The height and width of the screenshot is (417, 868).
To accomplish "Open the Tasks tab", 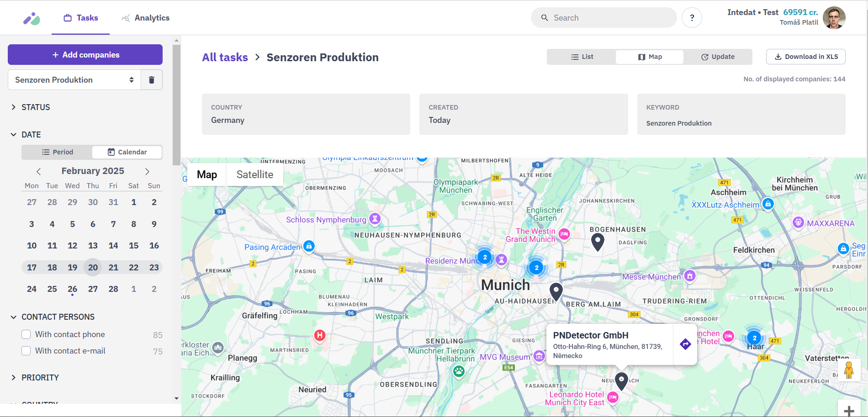I will point(81,18).
